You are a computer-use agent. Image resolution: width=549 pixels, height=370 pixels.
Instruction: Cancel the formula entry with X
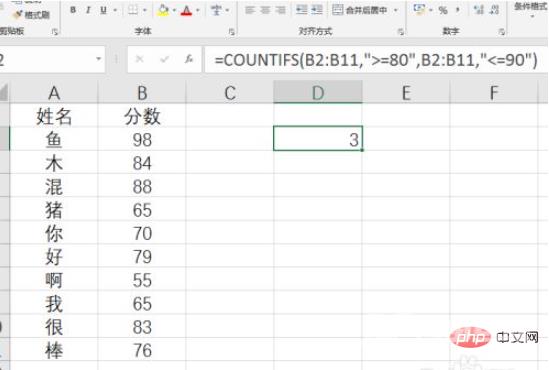pos(140,59)
